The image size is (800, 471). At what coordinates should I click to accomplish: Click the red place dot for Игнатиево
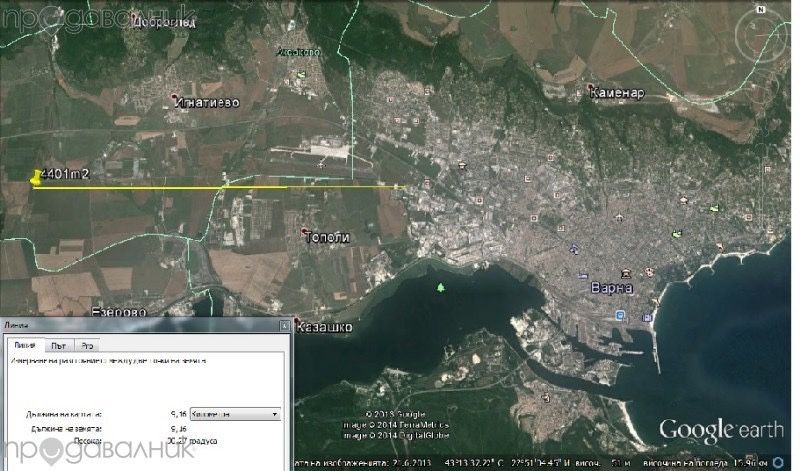[175, 96]
